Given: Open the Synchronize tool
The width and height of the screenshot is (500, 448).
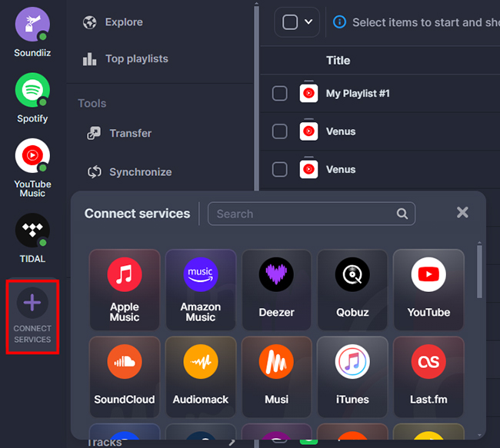Looking at the screenshot, I should [129, 172].
